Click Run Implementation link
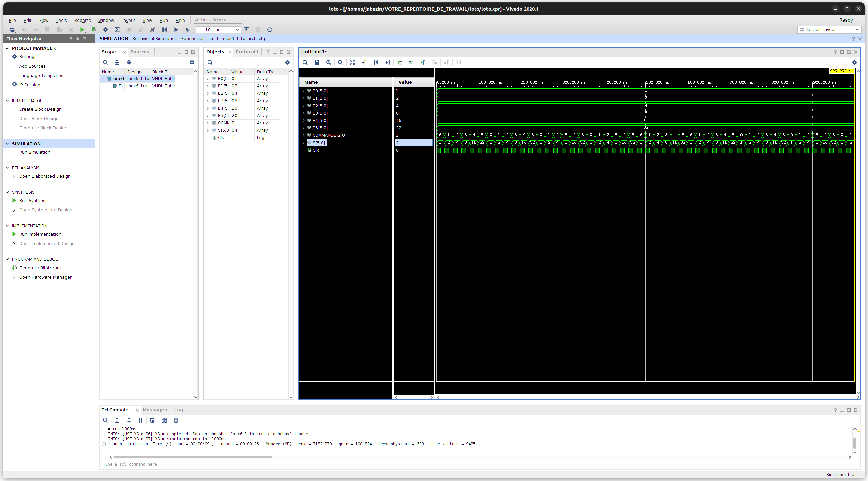 [40, 234]
